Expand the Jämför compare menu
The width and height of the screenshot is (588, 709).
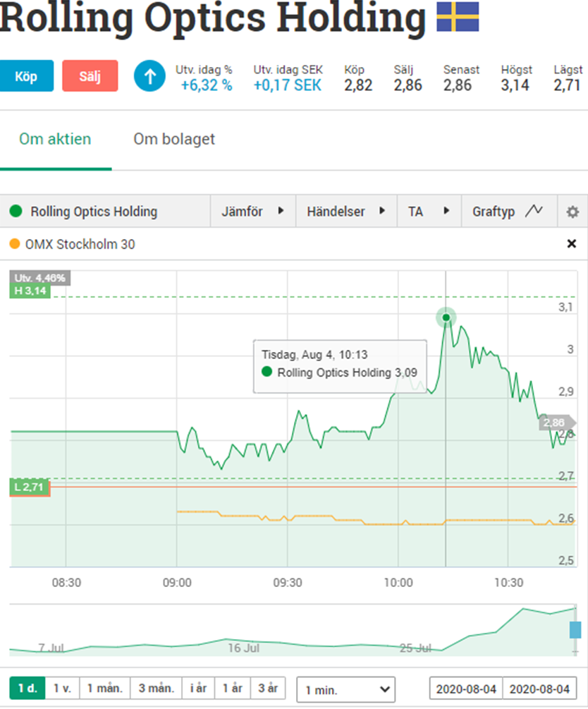click(252, 211)
